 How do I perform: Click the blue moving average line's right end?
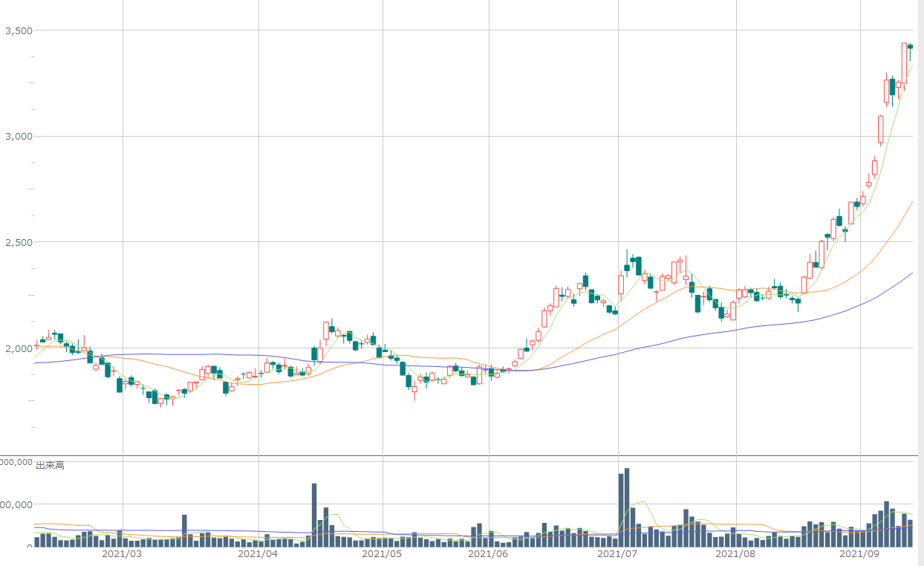coord(911,273)
